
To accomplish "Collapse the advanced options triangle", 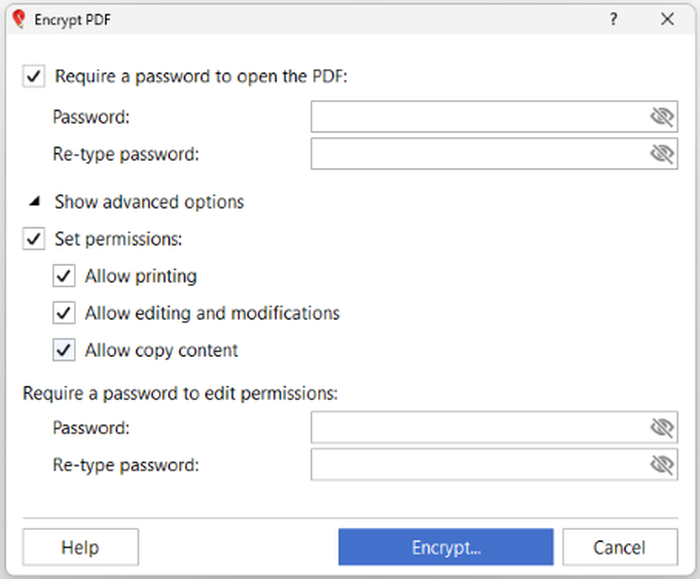I will point(34,201).
